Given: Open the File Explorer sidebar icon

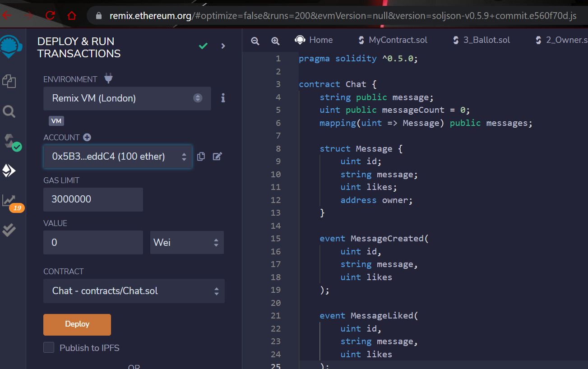Looking at the screenshot, I should (x=9, y=81).
